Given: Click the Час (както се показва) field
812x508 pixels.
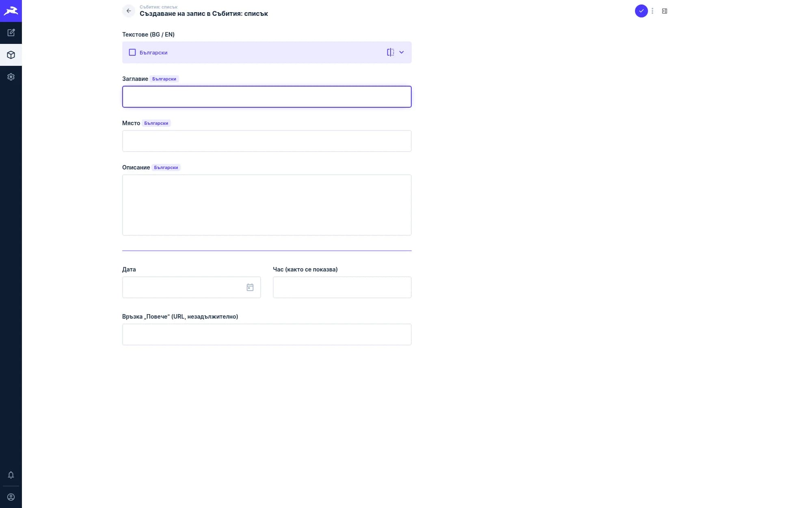Looking at the screenshot, I should [x=342, y=287].
